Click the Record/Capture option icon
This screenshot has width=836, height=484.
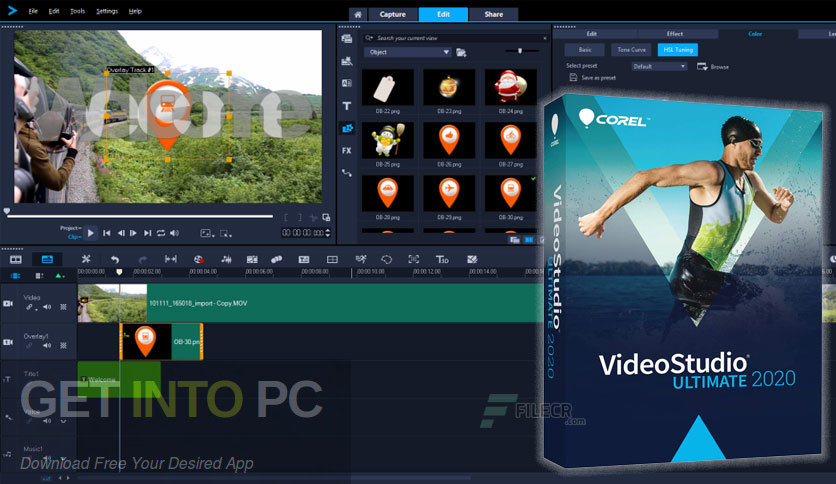pyautogui.click(x=198, y=260)
